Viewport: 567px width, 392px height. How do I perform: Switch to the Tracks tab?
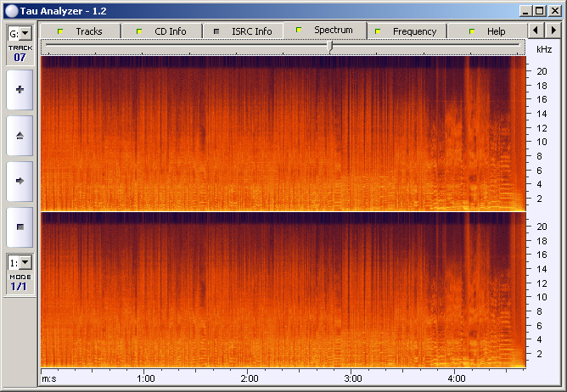pos(81,31)
